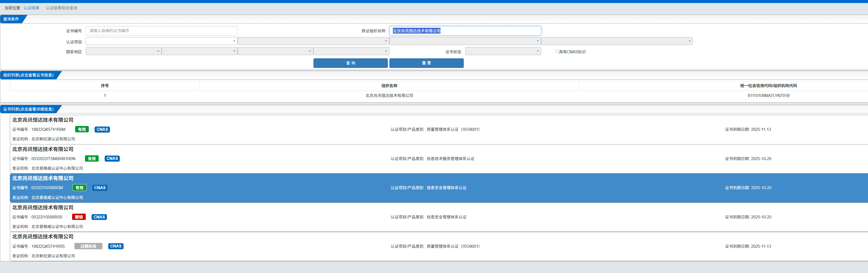Open the third 认证项目 dropdown
This screenshot has height=273, width=868.
point(465,41)
